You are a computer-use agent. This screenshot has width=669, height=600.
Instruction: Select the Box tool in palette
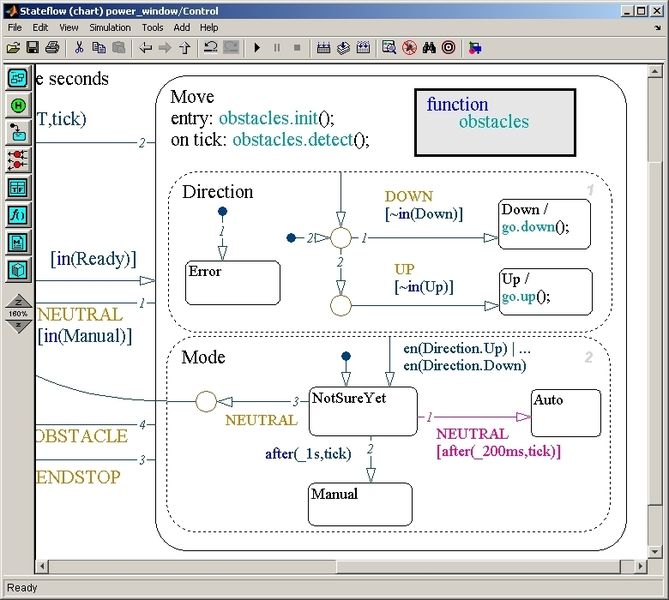pyautogui.click(x=18, y=270)
